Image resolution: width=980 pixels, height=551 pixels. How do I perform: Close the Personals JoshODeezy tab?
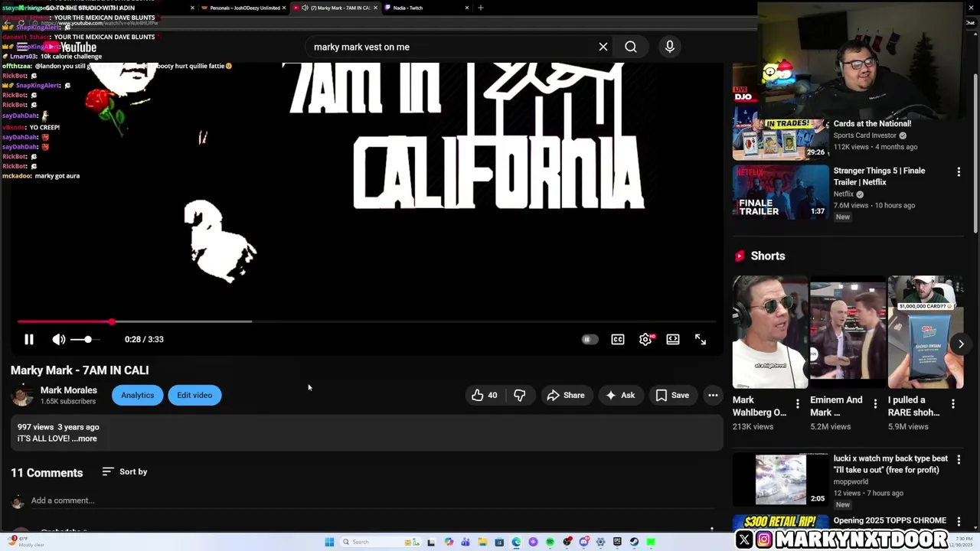pyautogui.click(x=284, y=8)
